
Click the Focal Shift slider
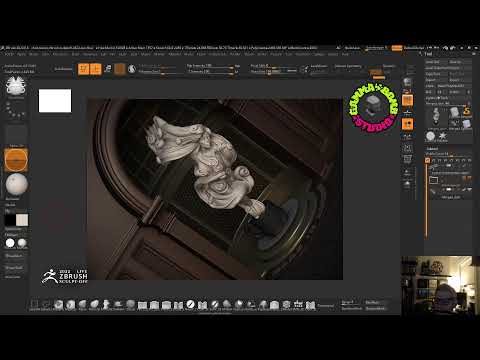273,66
